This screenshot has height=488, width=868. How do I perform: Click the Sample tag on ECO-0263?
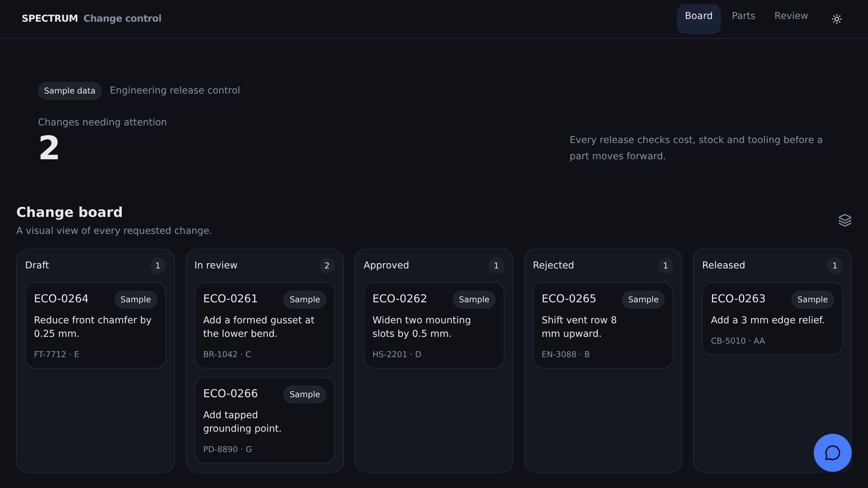pyautogui.click(x=812, y=300)
